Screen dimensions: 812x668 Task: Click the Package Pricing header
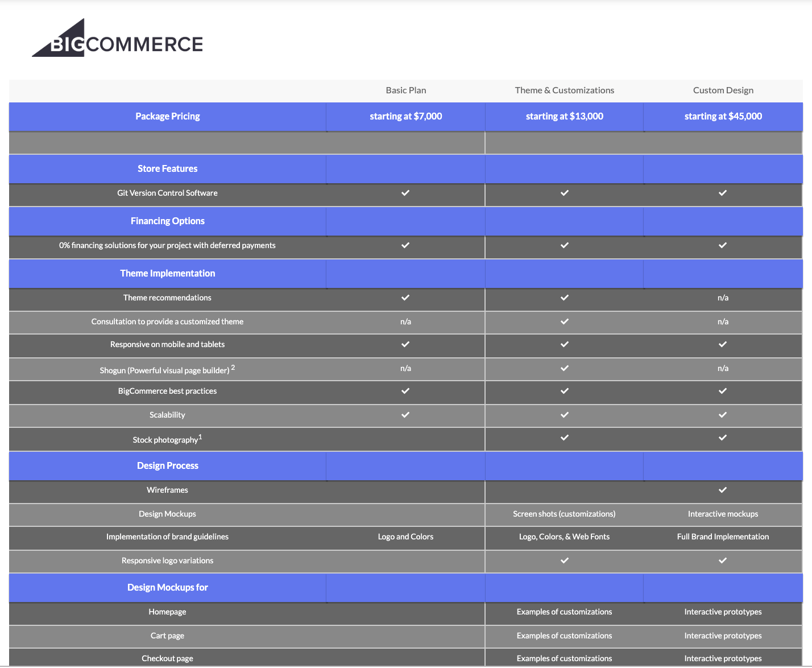(168, 116)
